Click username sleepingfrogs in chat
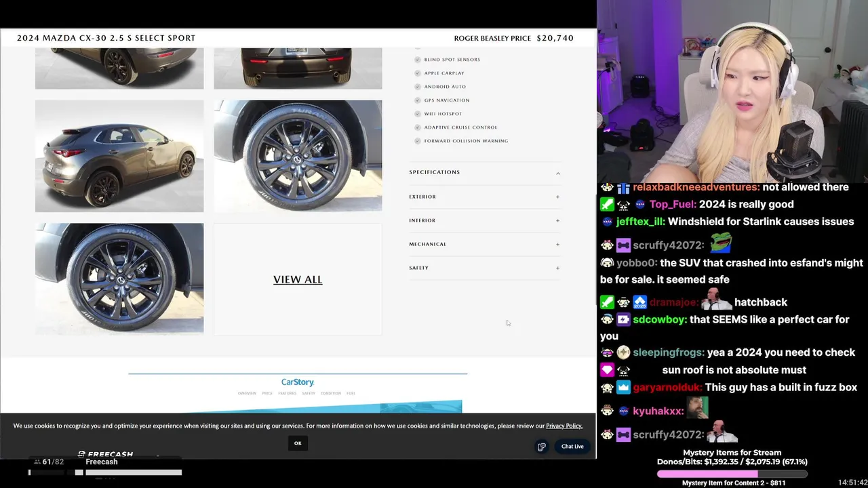The height and width of the screenshot is (488, 868). click(x=669, y=352)
